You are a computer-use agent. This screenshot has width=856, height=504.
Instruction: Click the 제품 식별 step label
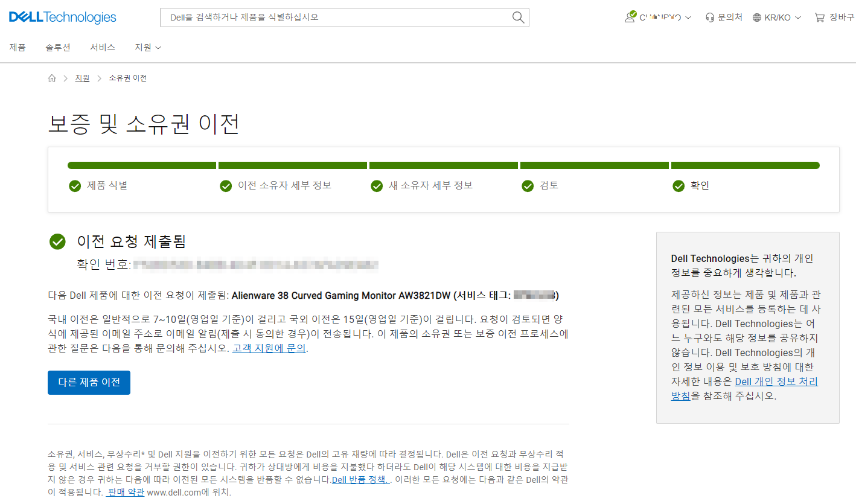[107, 186]
